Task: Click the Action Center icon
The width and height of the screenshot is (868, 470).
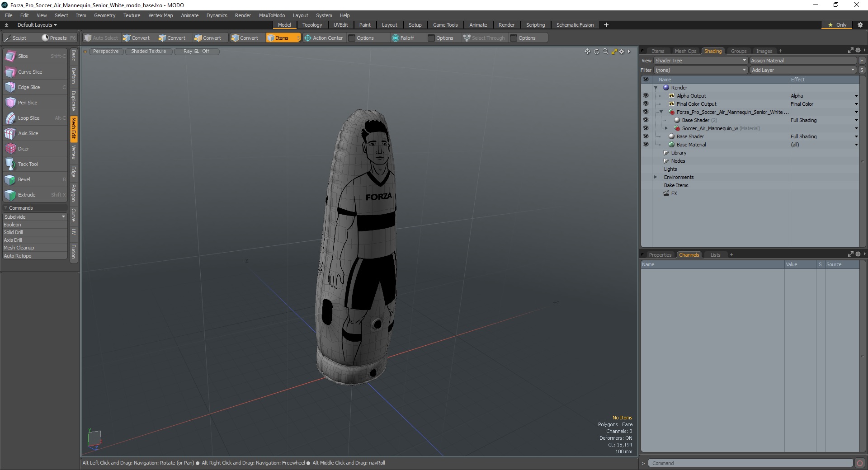Action: (308, 38)
